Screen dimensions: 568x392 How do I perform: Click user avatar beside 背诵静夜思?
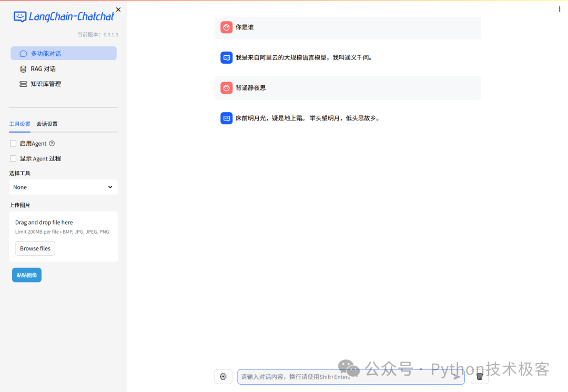coord(226,88)
